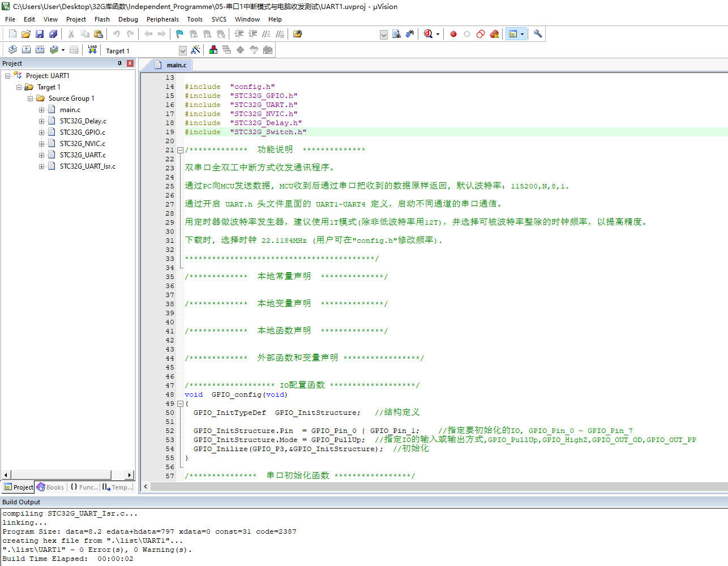Insert a breakpoint with the red dot icon
Image resolution: width=728 pixels, height=566 pixels.
[x=453, y=34]
